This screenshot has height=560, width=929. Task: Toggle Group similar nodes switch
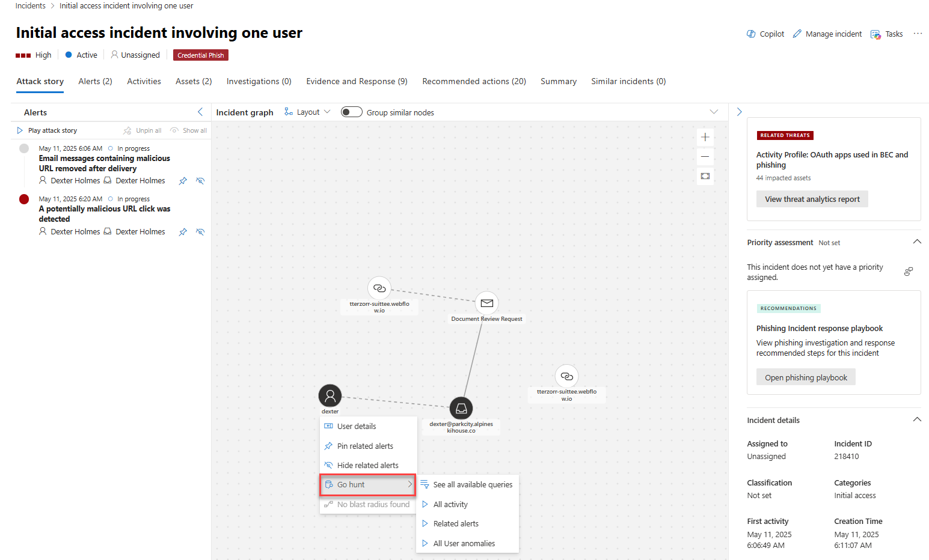point(351,112)
